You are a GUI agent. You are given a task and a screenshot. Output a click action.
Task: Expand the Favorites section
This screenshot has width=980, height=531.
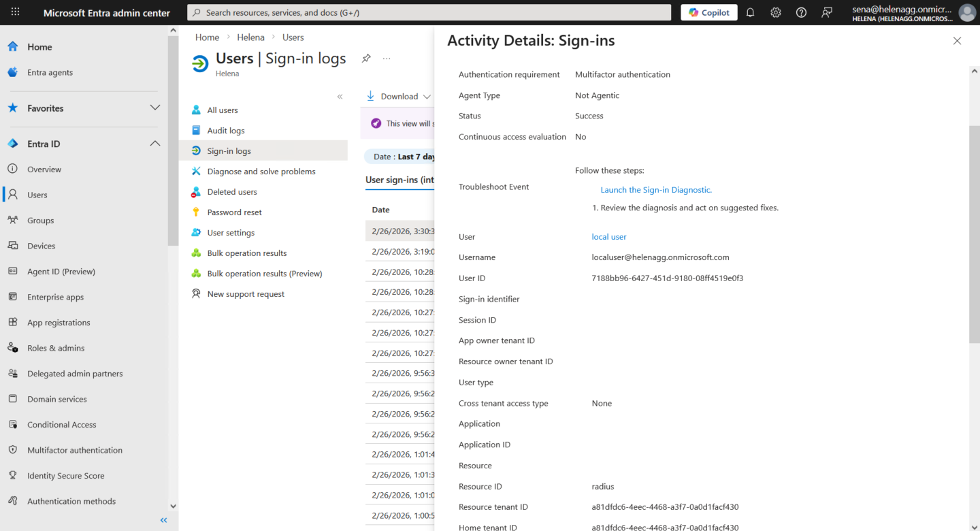[x=155, y=108]
